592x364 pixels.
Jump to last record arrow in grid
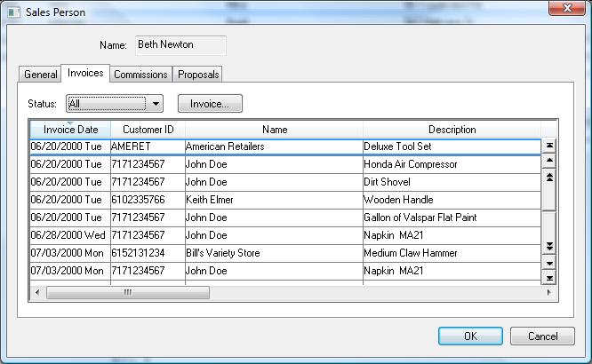click(549, 278)
